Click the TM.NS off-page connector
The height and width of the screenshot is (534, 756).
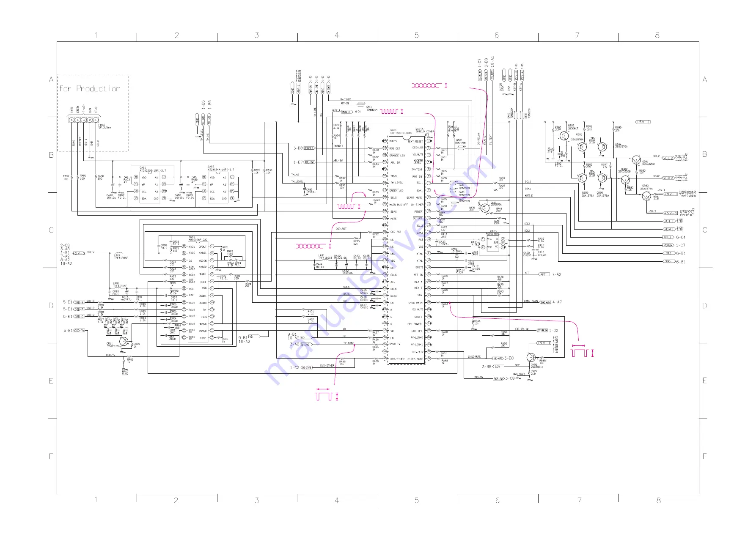(209, 120)
